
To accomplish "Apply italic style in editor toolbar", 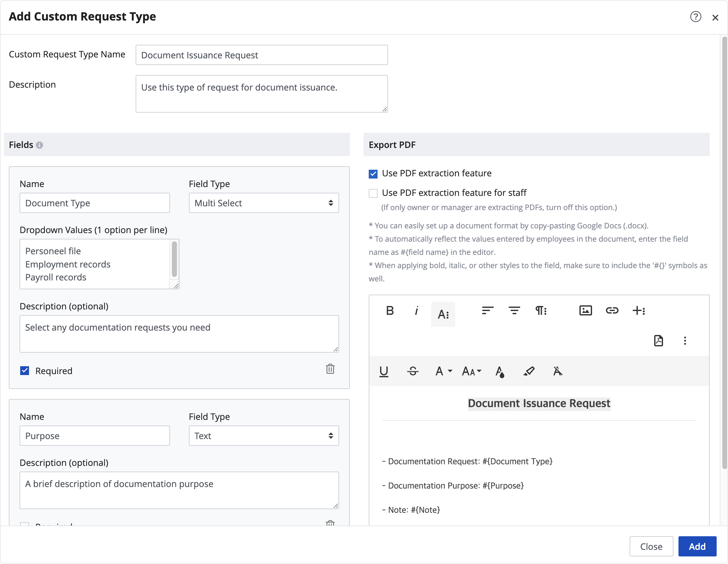I will coord(416,311).
